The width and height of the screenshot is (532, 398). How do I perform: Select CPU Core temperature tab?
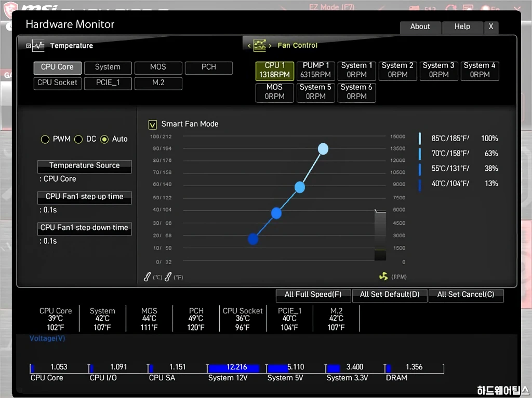coord(57,67)
